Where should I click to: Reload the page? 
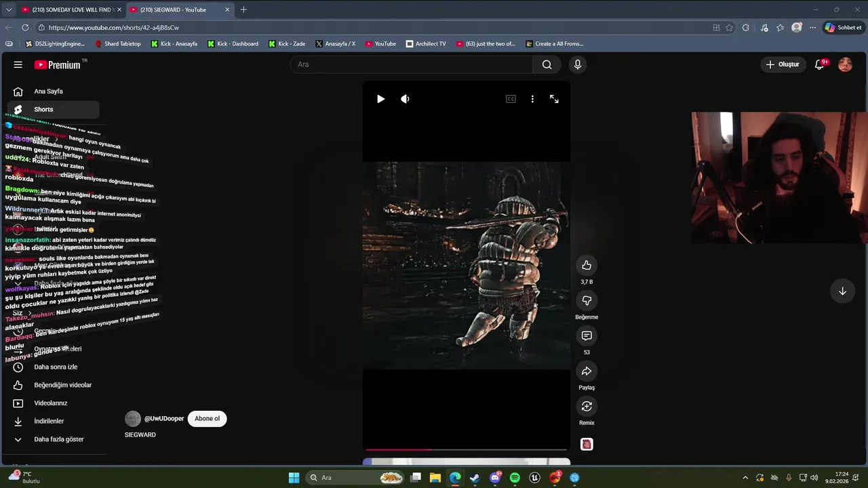tap(25, 28)
